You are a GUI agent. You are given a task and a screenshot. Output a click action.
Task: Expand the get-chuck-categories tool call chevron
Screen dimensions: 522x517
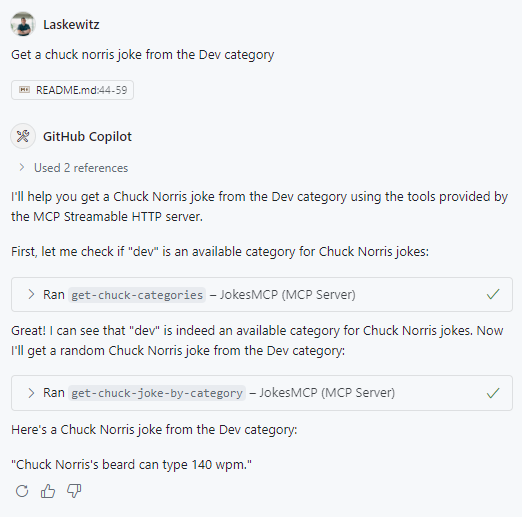31,294
